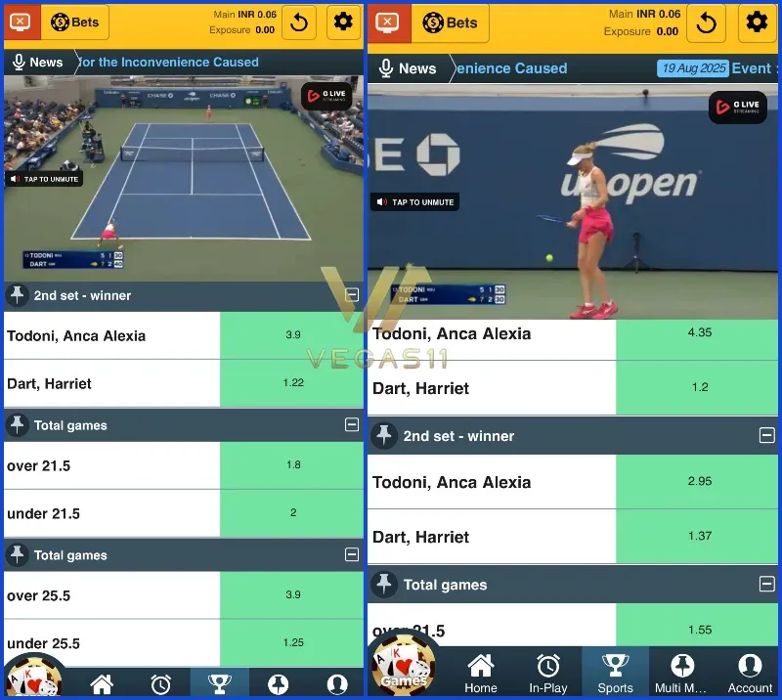782x700 pixels.
Task: Pin the Total games market with 1.8 odds
Action: [17, 425]
